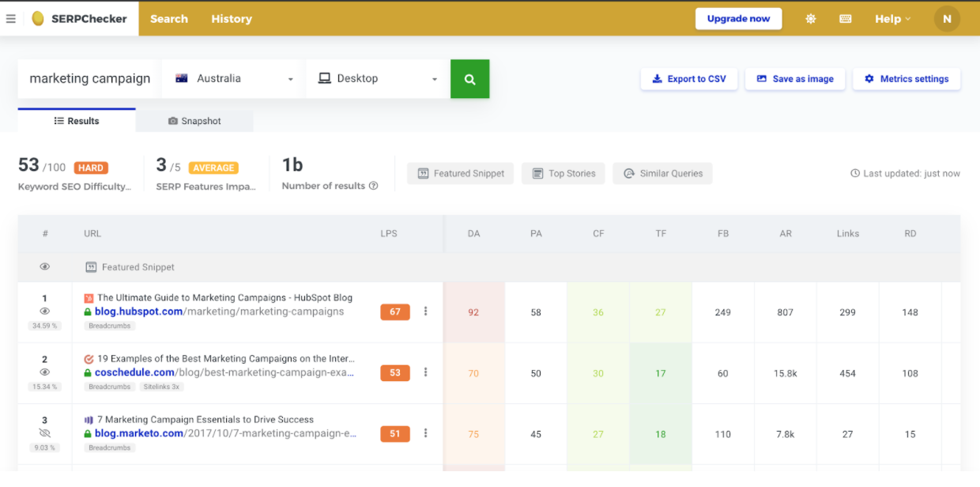Sort by RD column header
Image resolution: width=980 pixels, height=487 pixels.
(910, 234)
